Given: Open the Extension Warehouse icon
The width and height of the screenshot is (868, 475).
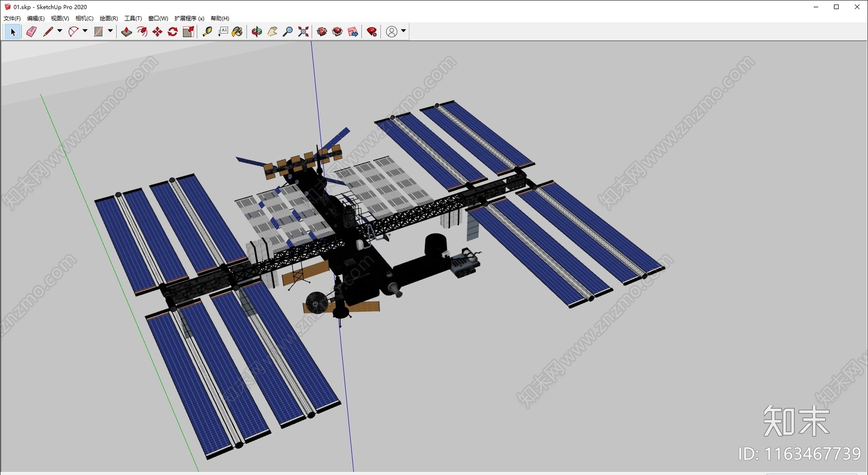Looking at the screenshot, I should tap(337, 32).
